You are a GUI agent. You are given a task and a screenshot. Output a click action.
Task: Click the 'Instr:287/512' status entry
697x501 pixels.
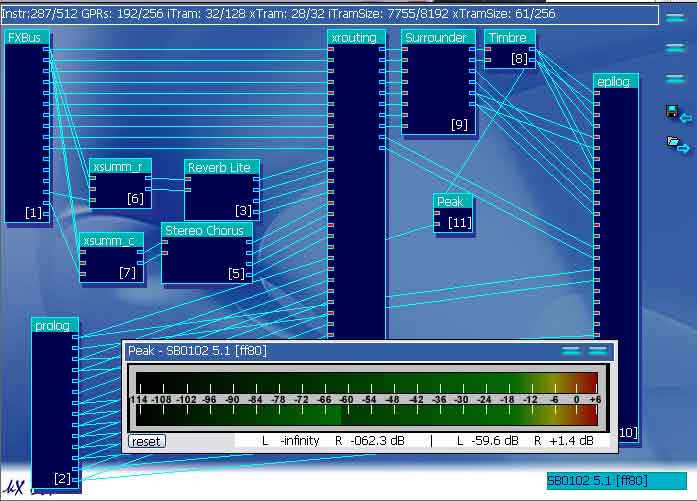[40, 14]
